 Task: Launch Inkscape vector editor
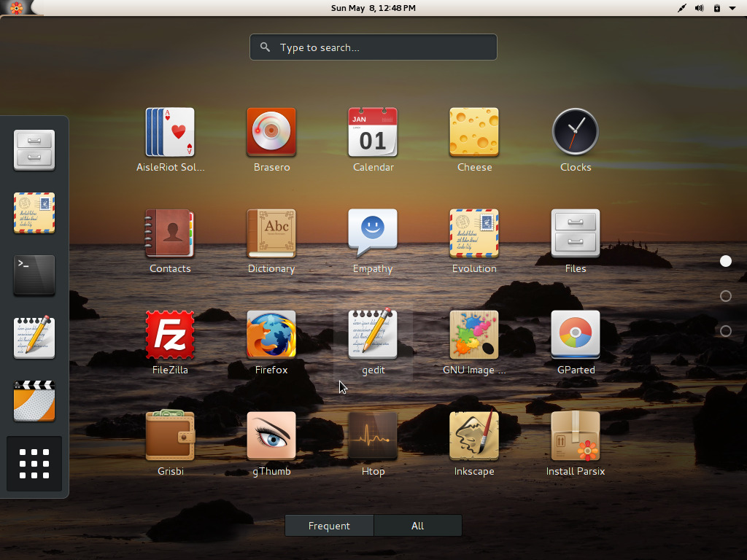[x=474, y=437]
